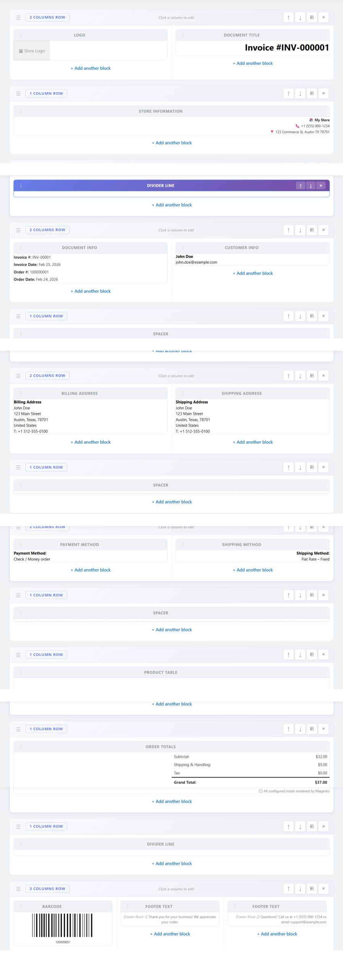Viewport: 343px width, 980px height.
Task: Add another block under Billing Address
Action: click(91, 442)
